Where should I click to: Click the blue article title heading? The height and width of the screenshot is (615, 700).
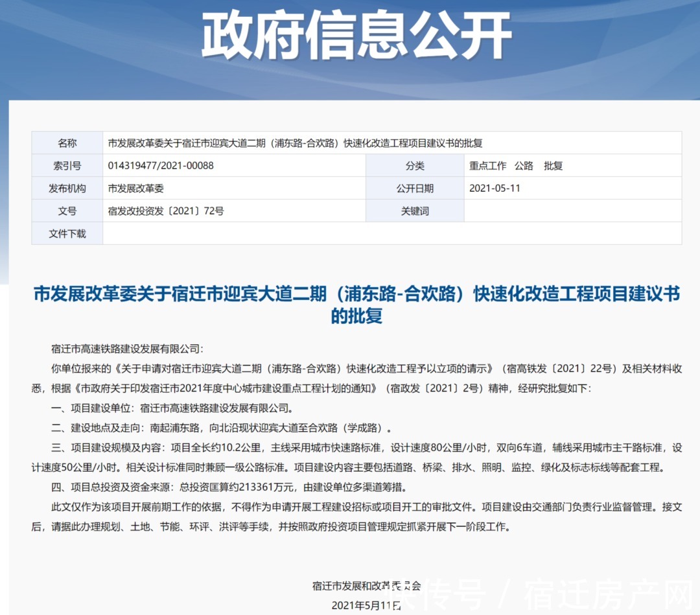[356, 305]
